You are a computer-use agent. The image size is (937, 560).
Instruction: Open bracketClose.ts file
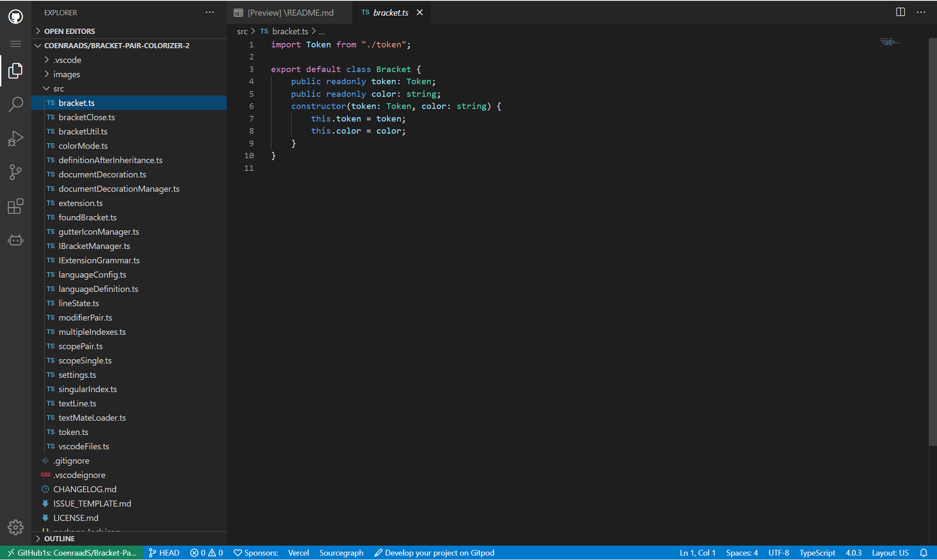(x=129, y=117)
